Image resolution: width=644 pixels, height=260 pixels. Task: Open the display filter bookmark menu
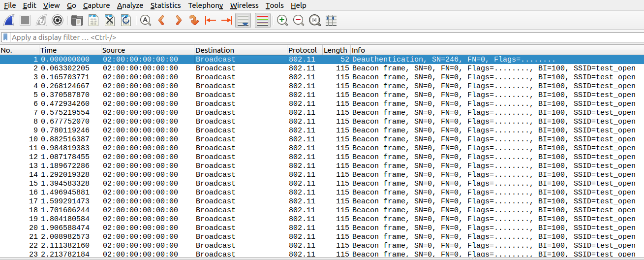pyautogui.click(x=5, y=37)
